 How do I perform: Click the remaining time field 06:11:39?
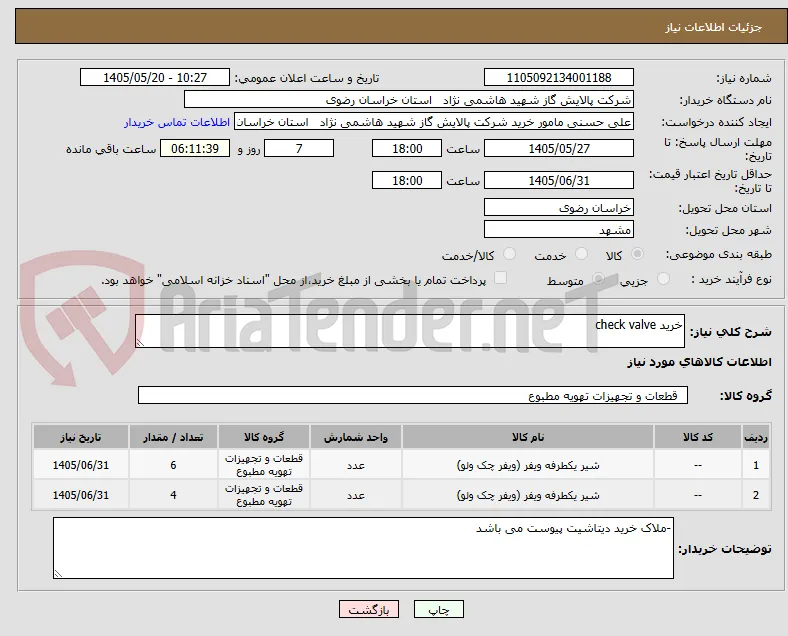(195, 149)
